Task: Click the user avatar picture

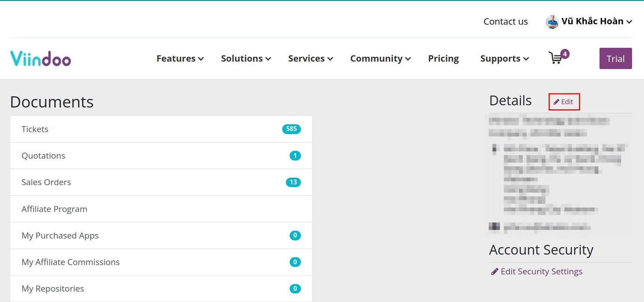Action: click(x=552, y=22)
